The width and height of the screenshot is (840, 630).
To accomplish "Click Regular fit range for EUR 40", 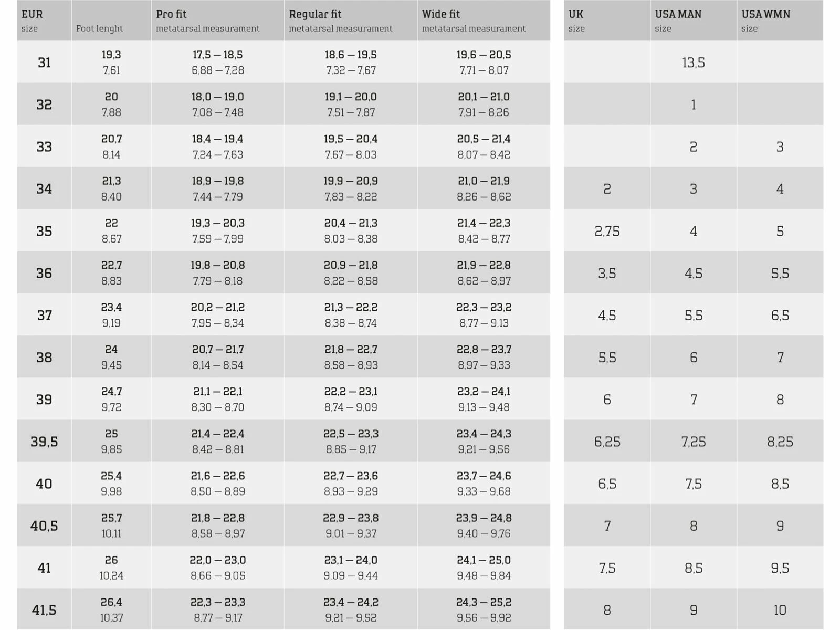I will pos(351,484).
